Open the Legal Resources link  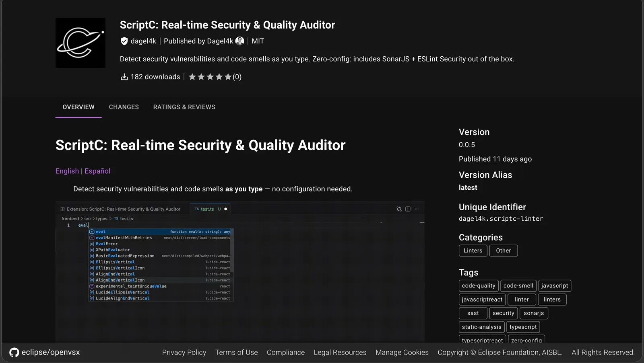(340, 353)
